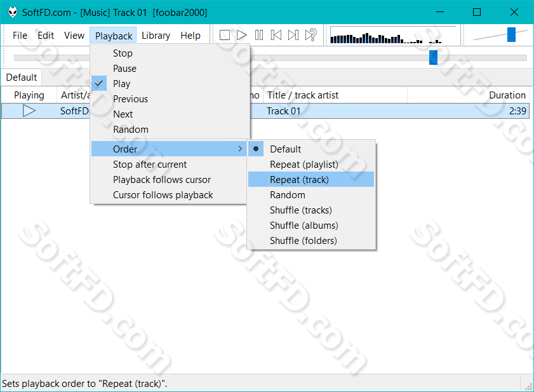This screenshot has width=534, height=392.
Task: Expand the Order submenu
Action: pyautogui.click(x=169, y=149)
